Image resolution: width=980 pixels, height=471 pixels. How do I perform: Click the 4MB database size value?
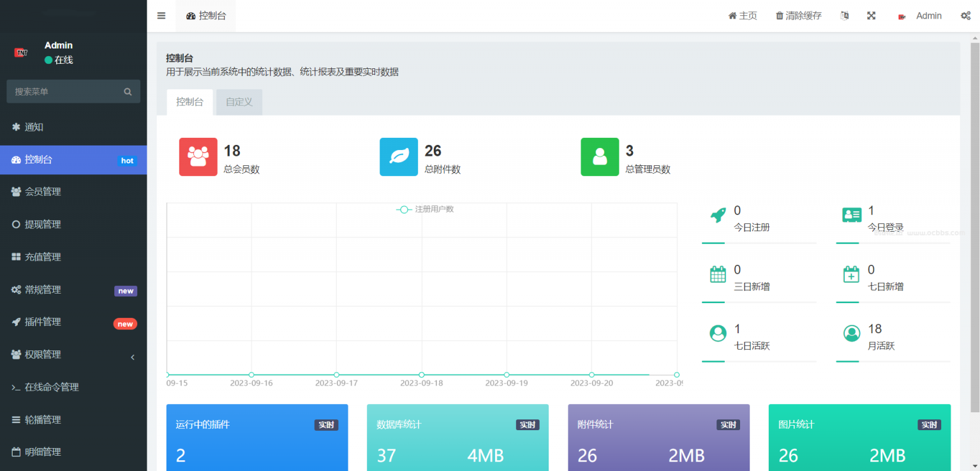486,456
